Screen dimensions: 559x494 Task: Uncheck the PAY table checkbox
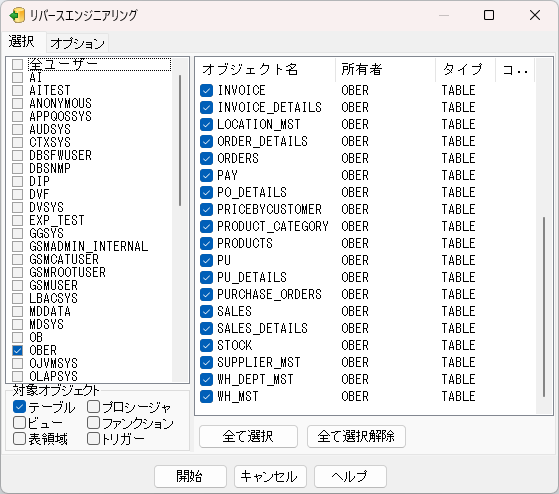click(206, 175)
